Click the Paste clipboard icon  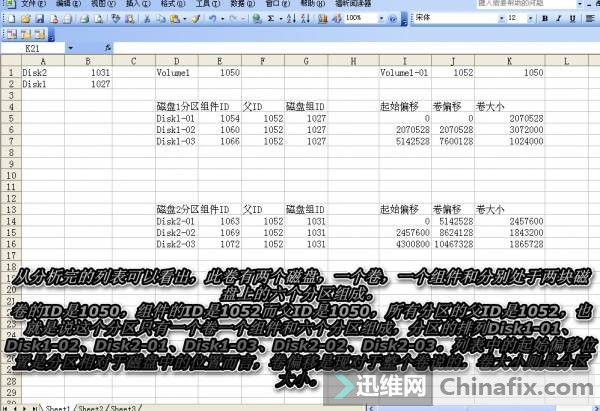coord(175,18)
